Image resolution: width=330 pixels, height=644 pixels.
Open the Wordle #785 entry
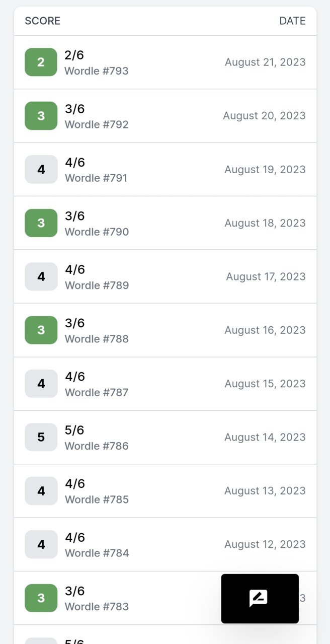(x=165, y=491)
